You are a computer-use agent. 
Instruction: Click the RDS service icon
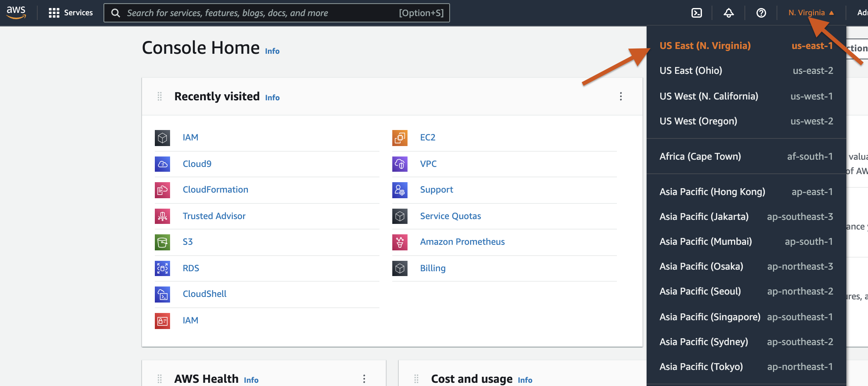(x=162, y=268)
